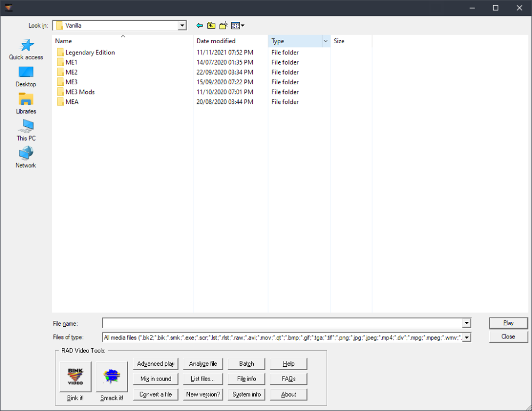This screenshot has width=532, height=411.
Task: Click File folder type of ME2 row
Action: point(285,72)
